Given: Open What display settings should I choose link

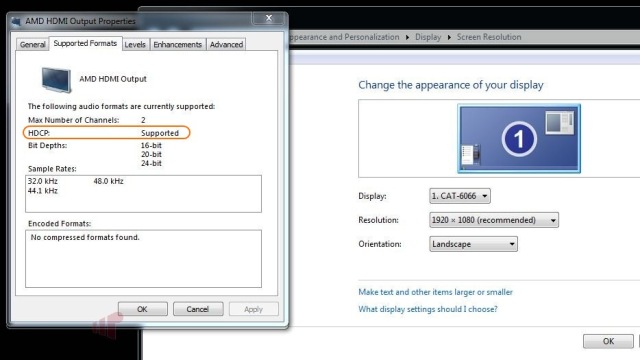Looking at the screenshot, I should [x=428, y=309].
